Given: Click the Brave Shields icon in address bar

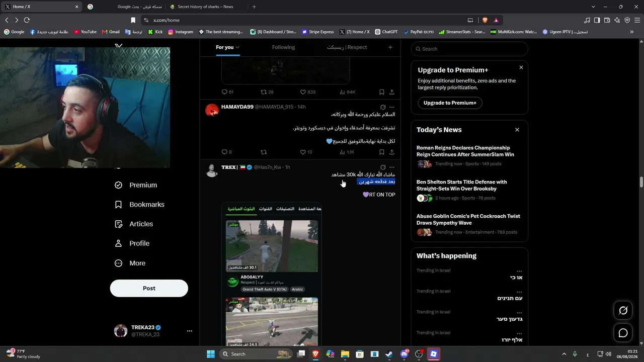Looking at the screenshot, I should (485, 20).
